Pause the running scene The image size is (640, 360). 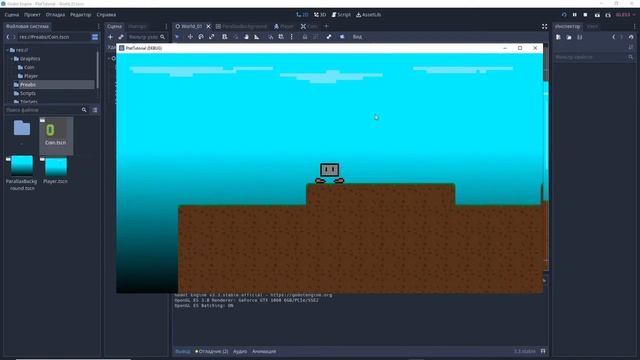pyautogui.click(x=575, y=15)
